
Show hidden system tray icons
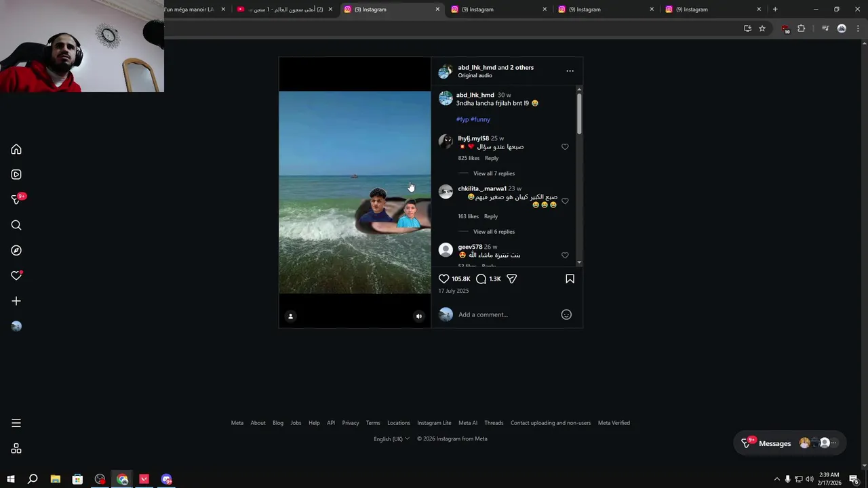click(x=776, y=479)
